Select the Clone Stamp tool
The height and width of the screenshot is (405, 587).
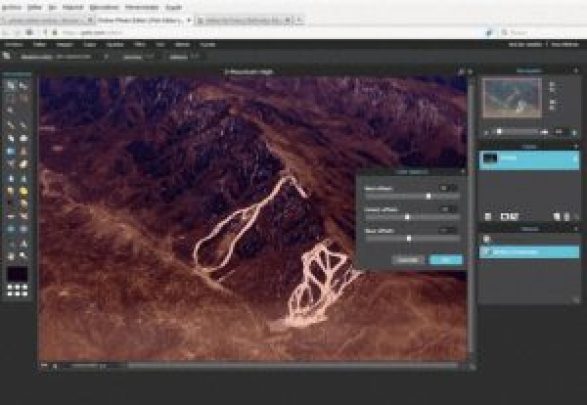24,151
